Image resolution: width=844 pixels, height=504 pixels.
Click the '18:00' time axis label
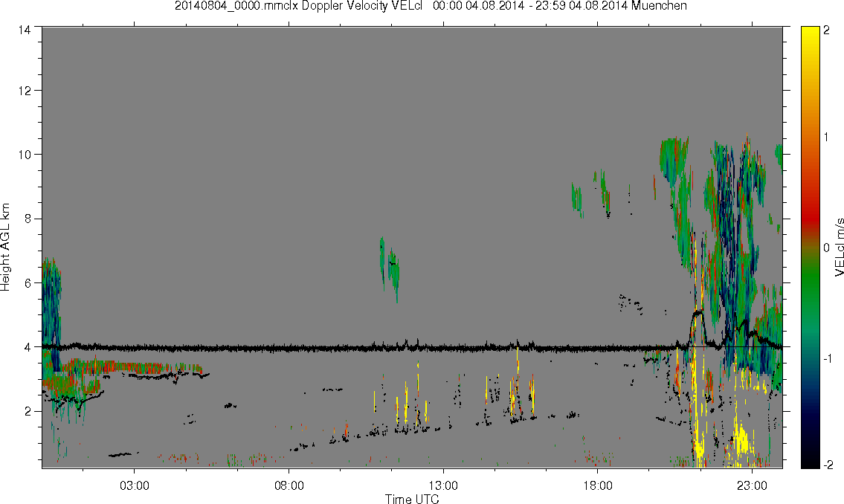[598, 485]
